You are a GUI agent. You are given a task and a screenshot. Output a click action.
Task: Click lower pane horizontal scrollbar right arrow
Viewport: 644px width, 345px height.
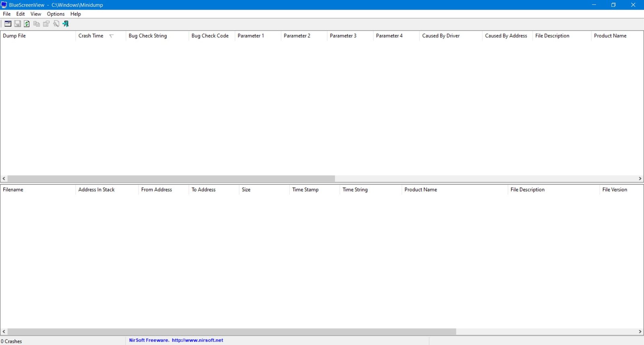(640, 332)
